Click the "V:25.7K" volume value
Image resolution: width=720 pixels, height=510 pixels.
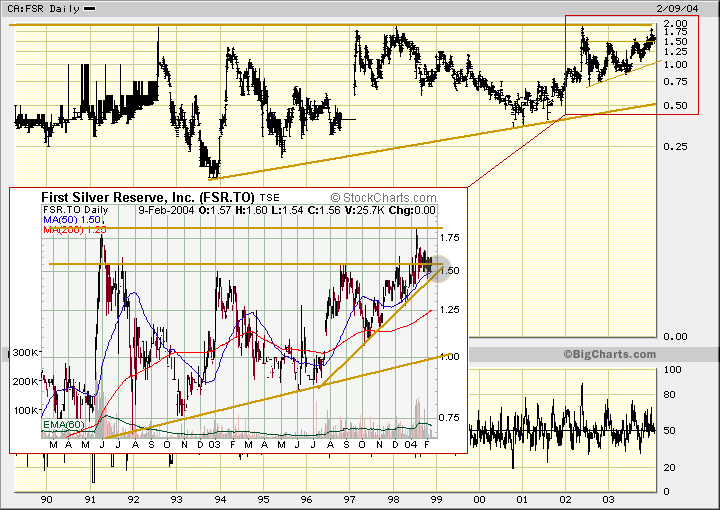click(365, 210)
